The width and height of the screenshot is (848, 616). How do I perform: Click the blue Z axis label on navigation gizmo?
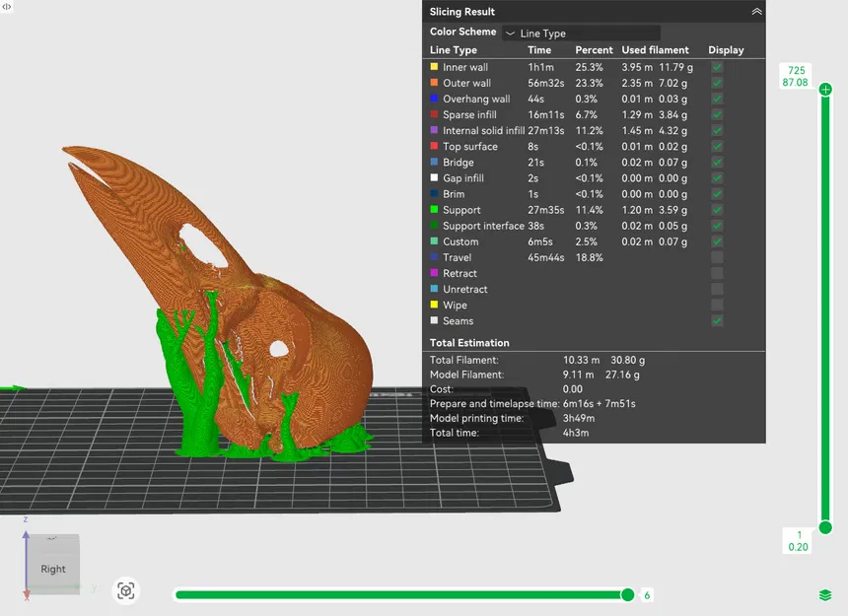coord(25,520)
